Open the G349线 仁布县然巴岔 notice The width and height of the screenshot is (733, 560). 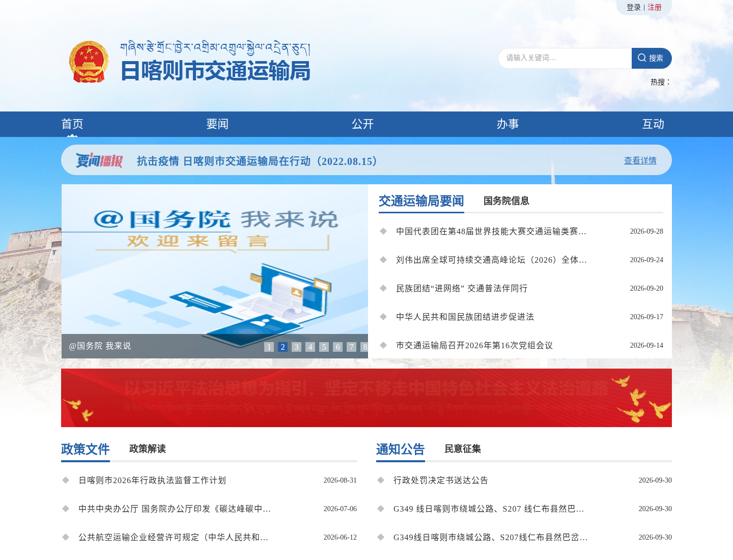pos(491,538)
